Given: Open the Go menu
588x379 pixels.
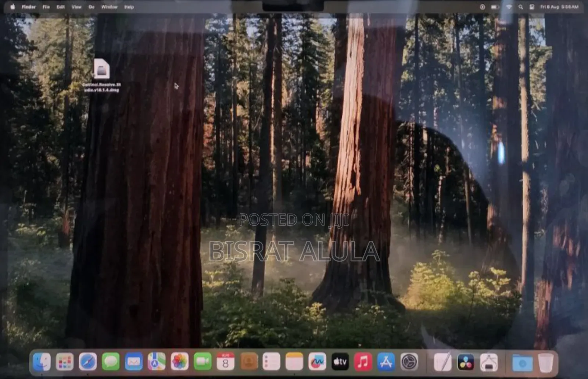Looking at the screenshot, I should pyautogui.click(x=92, y=6).
